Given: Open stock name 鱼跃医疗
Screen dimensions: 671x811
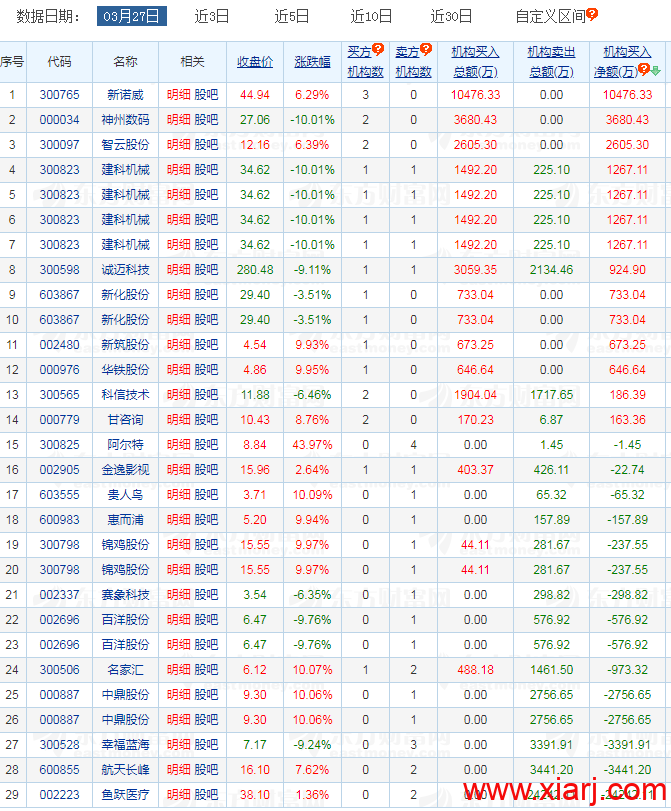Looking at the screenshot, I should point(125,795).
